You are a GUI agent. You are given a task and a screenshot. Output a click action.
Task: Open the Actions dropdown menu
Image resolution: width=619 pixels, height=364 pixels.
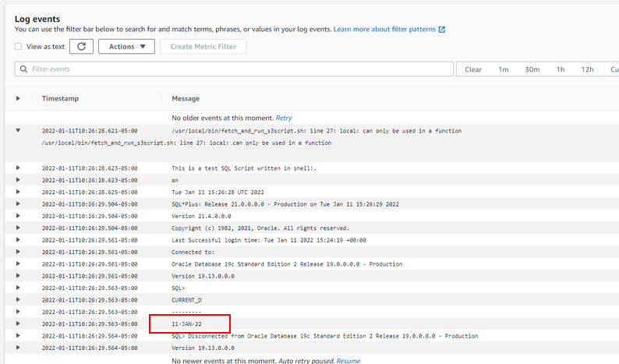pyautogui.click(x=126, y=47)
